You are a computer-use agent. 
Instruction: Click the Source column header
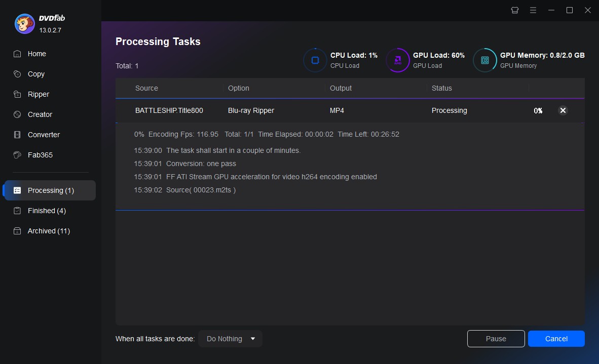point(146,88)
